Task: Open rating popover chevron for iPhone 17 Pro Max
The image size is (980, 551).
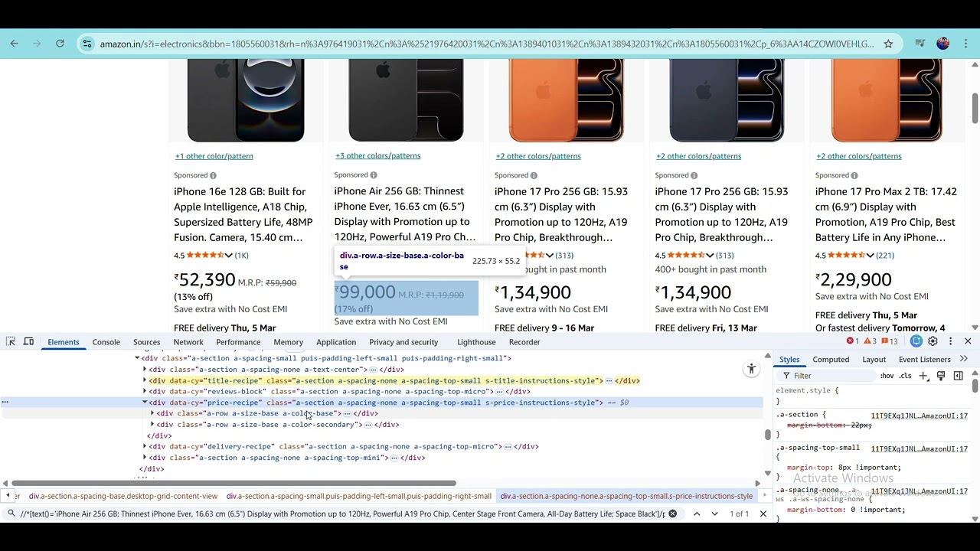Action: [870, 256]
